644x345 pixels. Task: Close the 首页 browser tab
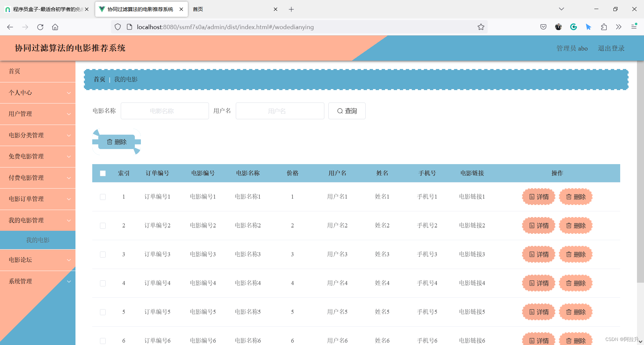(275, 9)
